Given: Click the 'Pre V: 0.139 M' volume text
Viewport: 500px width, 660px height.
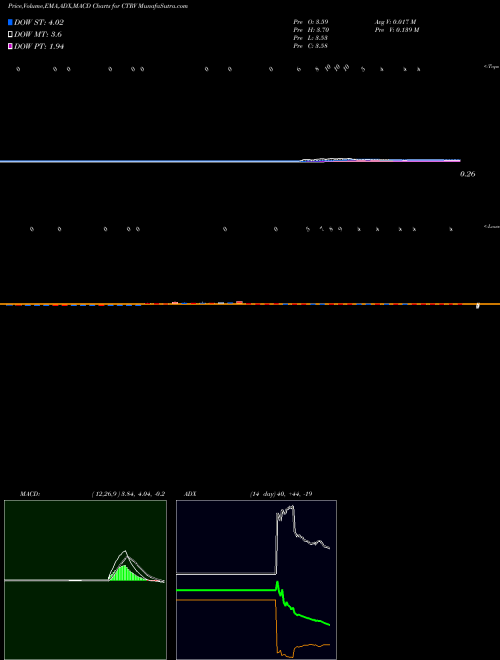Looking at the screenshot, I should (x=396, y=30).
